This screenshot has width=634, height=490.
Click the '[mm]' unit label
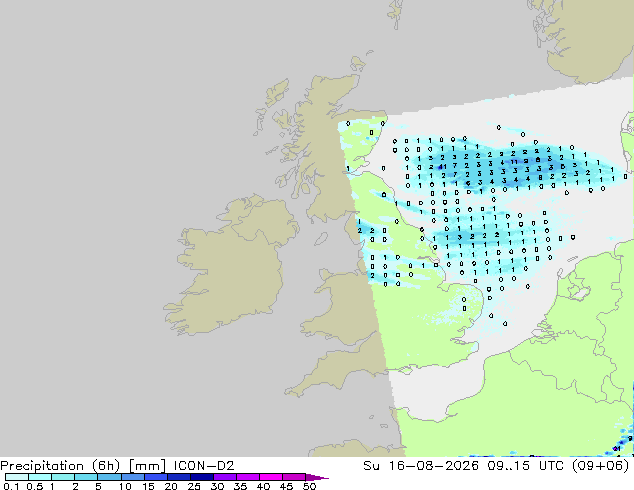pyautogui.click(x=147, y=466)
